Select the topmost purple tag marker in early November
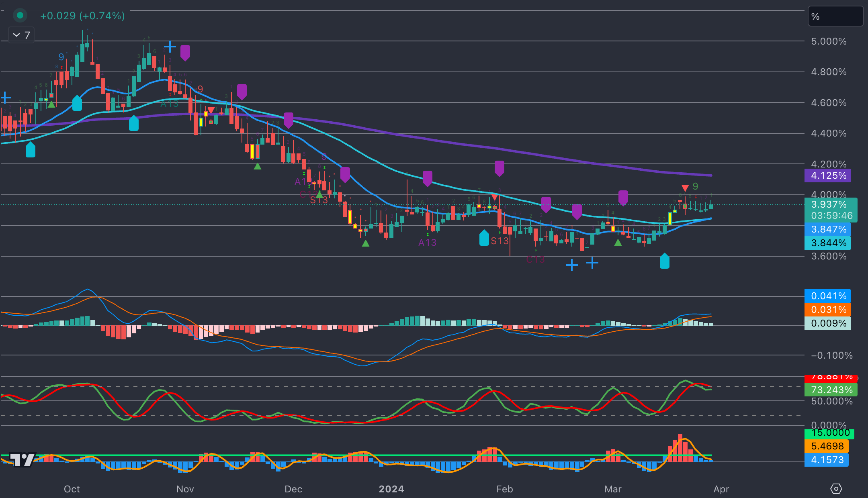The width and height of the screenshot is (868, 498). click(185, 53)
